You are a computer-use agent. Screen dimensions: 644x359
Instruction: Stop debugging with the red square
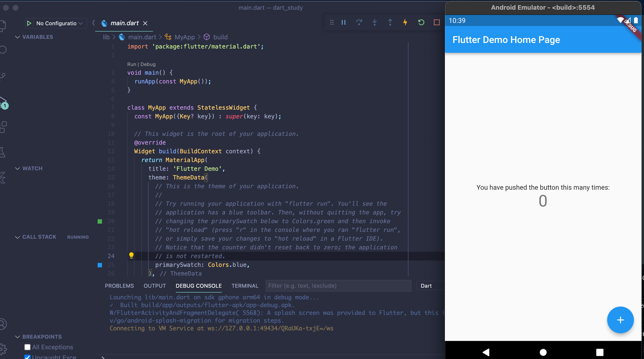point(437,23)
